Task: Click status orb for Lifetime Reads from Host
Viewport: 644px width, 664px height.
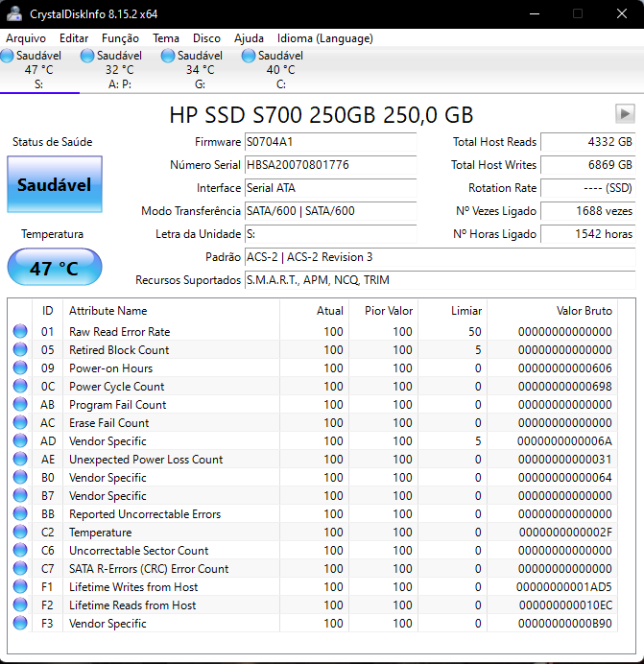Action: [20, 605]
